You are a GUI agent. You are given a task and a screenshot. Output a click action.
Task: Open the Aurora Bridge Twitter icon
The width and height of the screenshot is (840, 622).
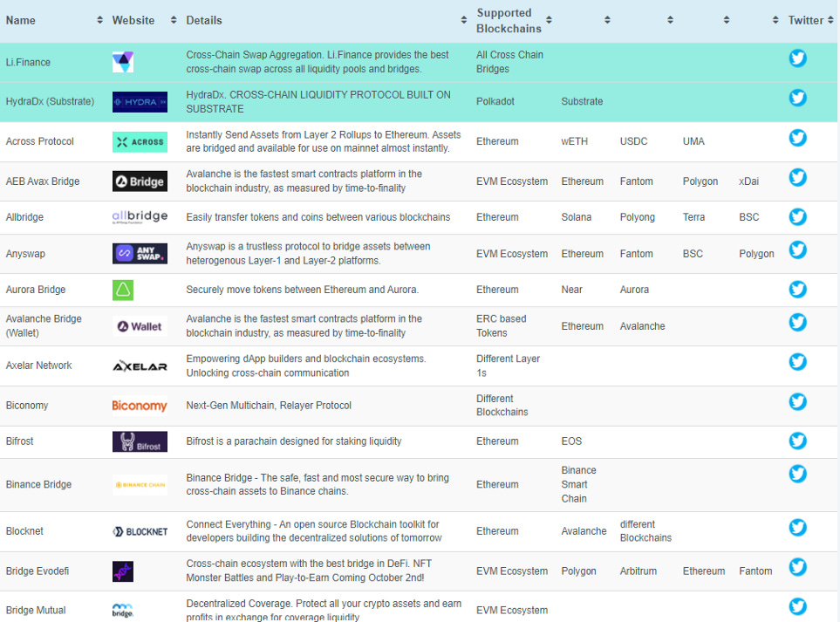797,290
